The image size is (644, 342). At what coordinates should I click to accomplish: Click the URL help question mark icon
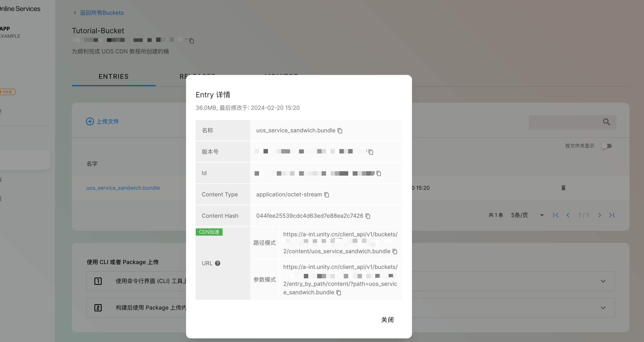[217, 263]
